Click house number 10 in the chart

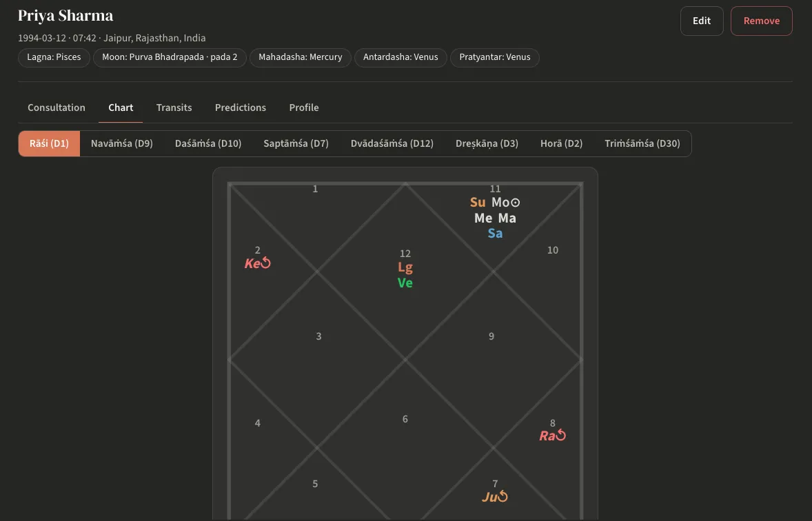553,250
